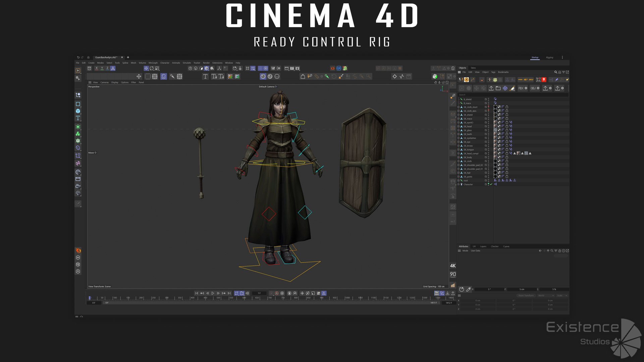Screen dimensions: 644x362
Task: Click the Objects panel Search field
Action: [513, 95]
